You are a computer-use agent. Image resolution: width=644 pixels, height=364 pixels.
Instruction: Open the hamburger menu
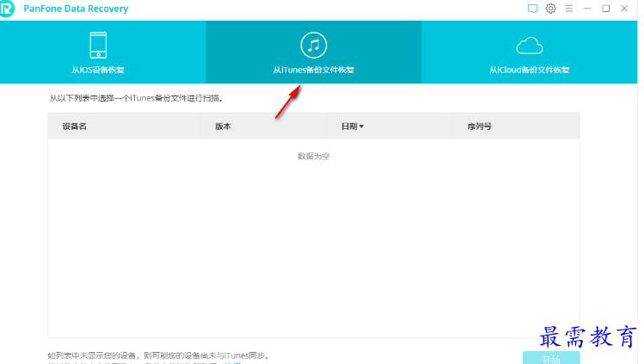click(x=569, y=9)
